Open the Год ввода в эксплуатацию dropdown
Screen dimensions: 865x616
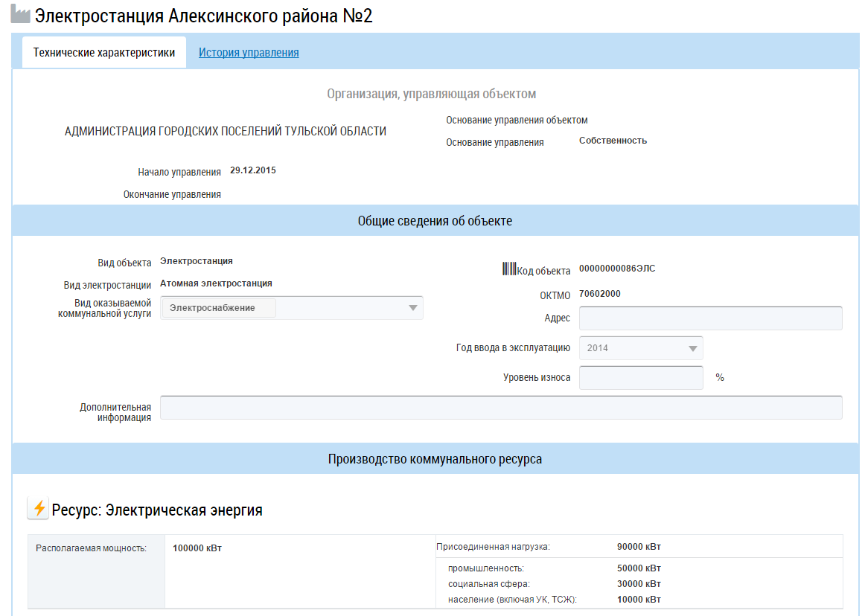click(x=640, y=347)
